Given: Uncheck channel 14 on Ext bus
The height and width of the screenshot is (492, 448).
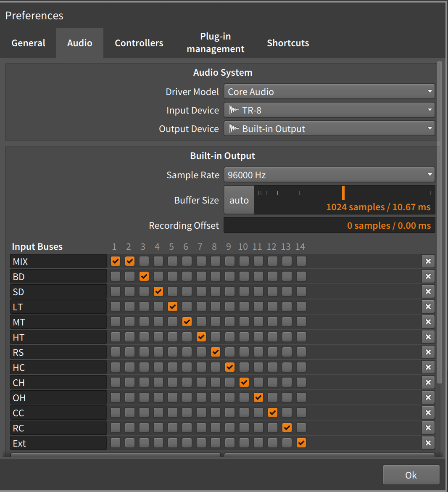Looking at the screenshot, I should (301, 443).
